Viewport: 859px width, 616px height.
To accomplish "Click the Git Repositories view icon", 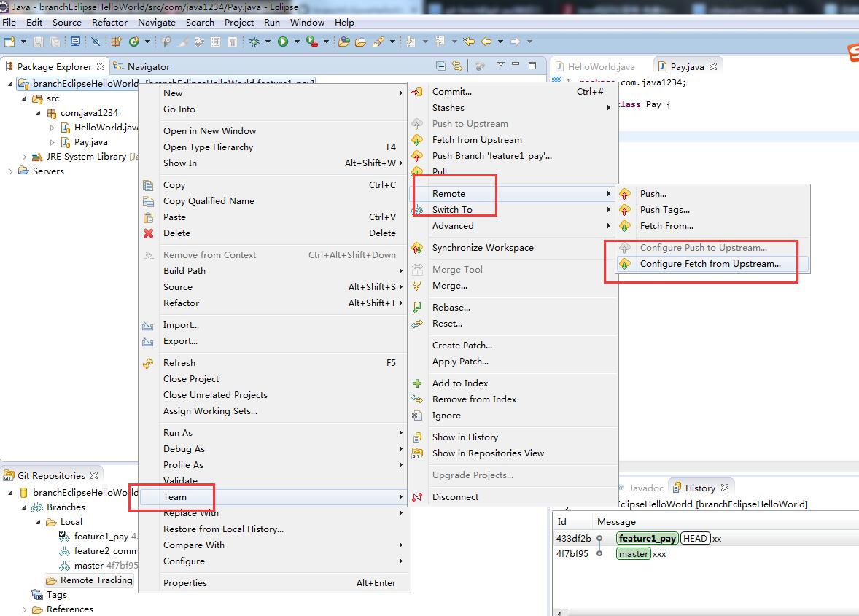I will tap(9, 475).
